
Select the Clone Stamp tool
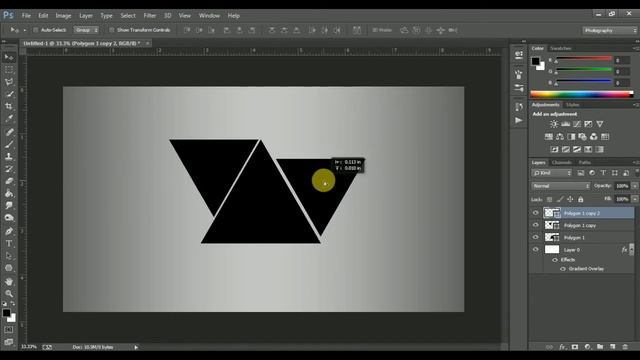click(x=9, y=156)
